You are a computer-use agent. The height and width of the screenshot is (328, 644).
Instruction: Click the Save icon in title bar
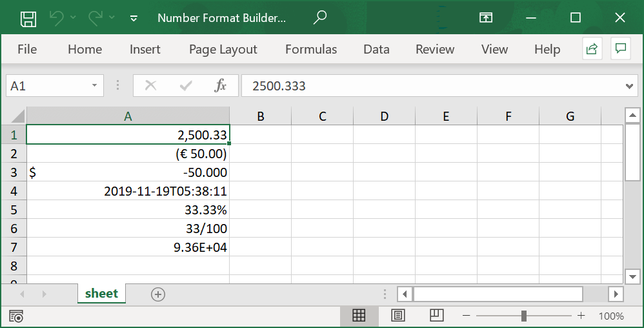[x=28, y=18]
